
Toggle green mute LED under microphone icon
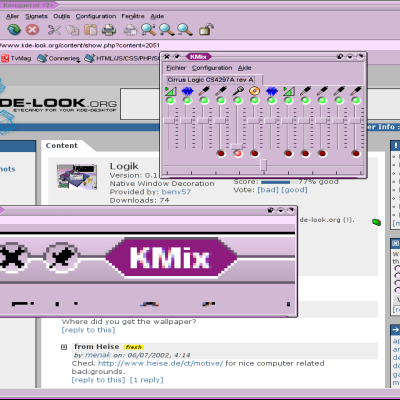click(238, 100)
